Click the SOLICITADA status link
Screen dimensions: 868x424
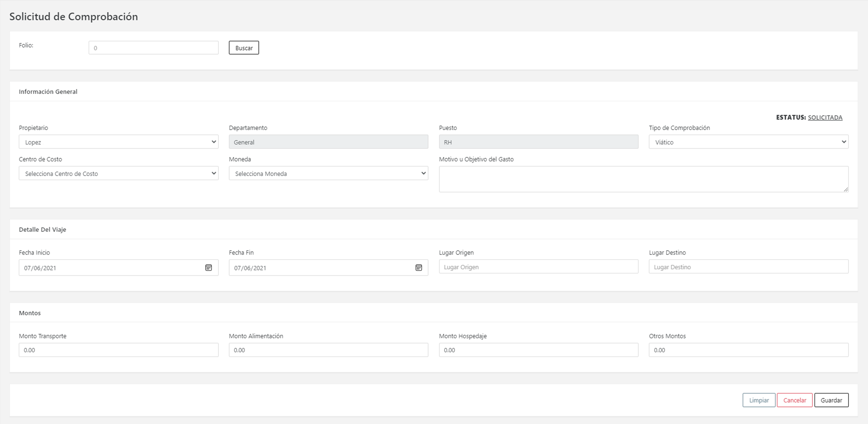(x=825, y=117)
